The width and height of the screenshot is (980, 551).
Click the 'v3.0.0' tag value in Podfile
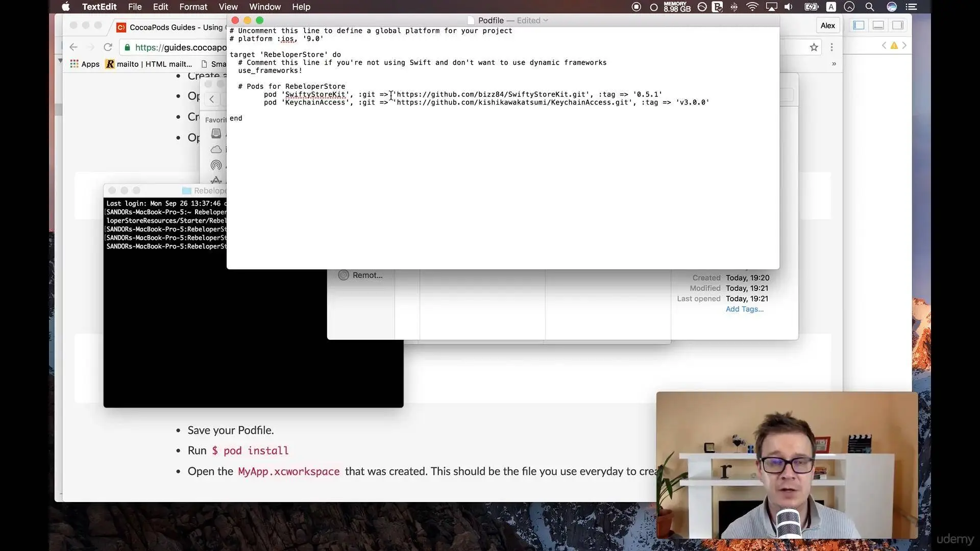point(692,103)
